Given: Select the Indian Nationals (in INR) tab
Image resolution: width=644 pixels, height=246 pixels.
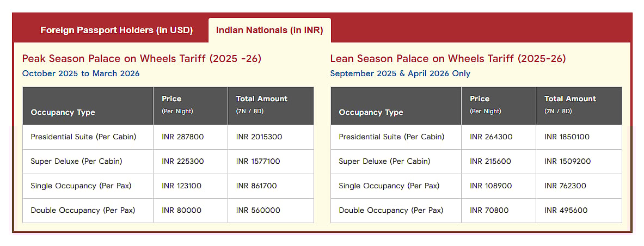Looking at the screenshot, I should 269,30.
